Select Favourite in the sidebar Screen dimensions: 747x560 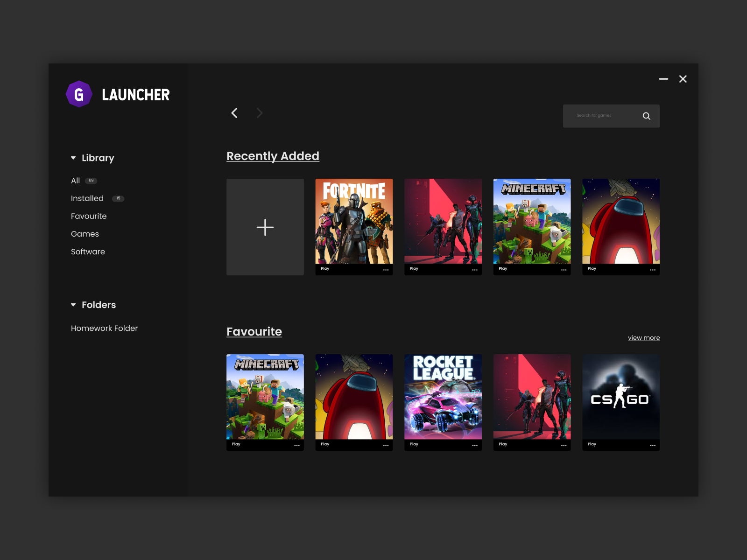pos(89,216)
